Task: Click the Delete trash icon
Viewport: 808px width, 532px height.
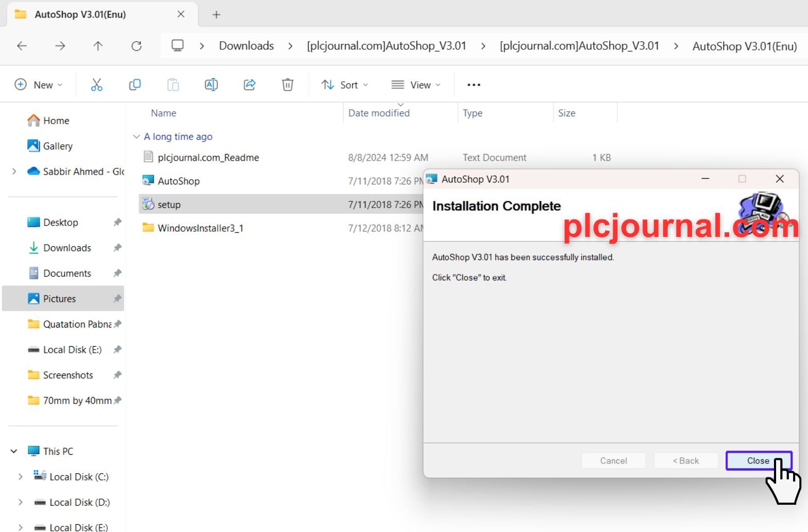Action: [288, 85]
